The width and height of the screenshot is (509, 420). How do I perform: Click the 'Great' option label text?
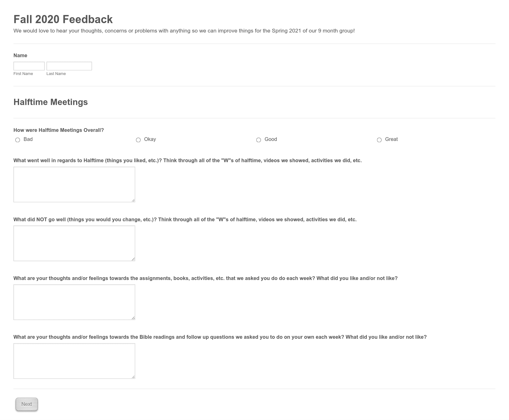(x=391, y=139)
